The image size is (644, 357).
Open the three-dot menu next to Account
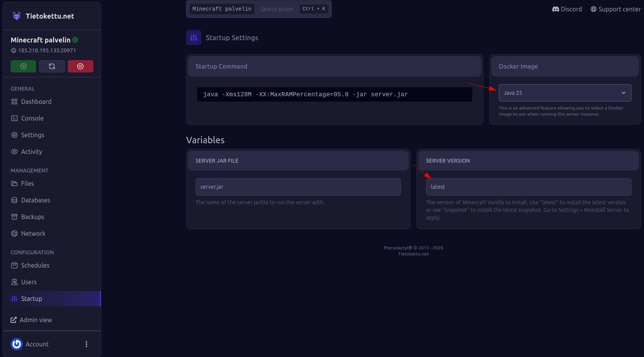(86, 344)
